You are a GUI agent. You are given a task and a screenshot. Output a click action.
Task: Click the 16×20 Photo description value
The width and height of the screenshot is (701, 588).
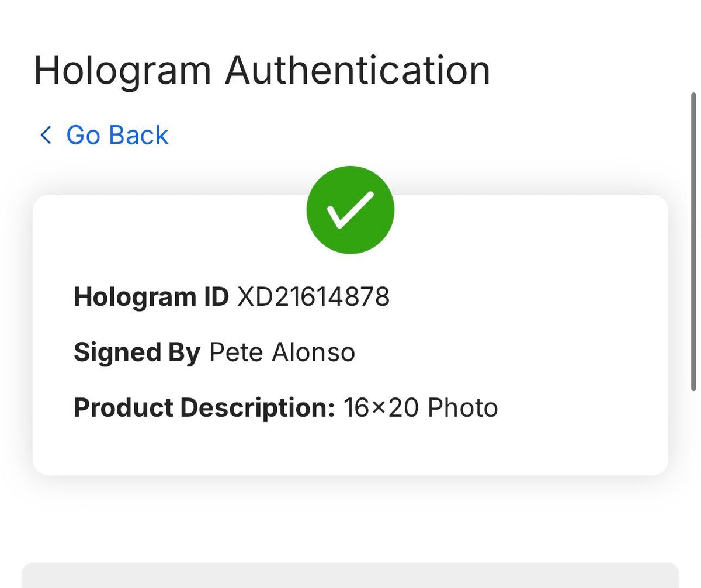coord(421,407)
